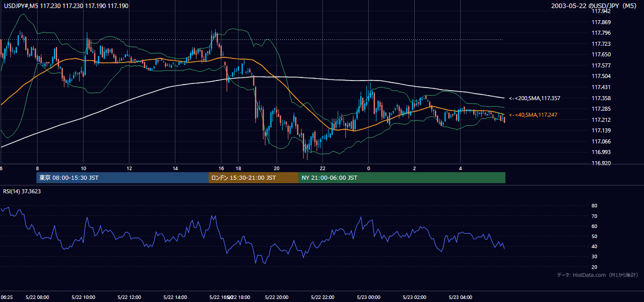Click the 5/23 00:00 date label
644x302 pixels.
coord(368,297)
